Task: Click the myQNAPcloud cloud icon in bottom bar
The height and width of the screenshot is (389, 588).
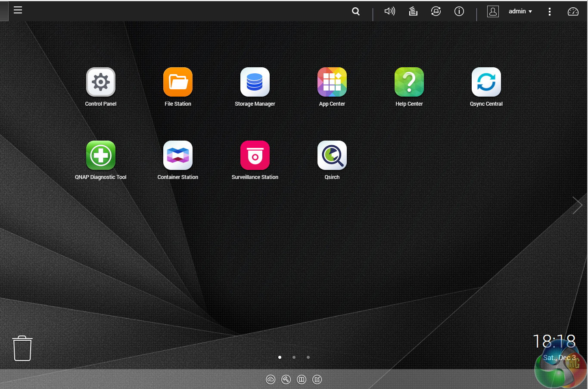Action: pyautogui.click(x=271, y=380)
